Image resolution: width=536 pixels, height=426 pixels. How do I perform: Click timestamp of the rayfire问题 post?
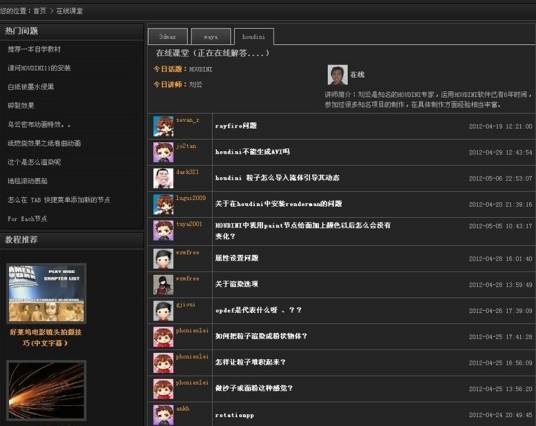[x=500, y=126]
